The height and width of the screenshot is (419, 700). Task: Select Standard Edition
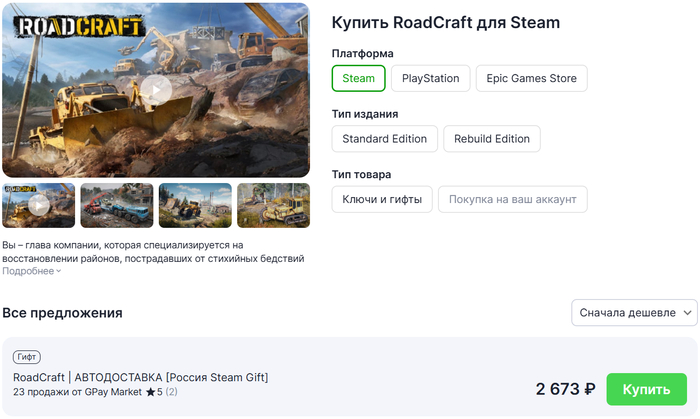384,139
